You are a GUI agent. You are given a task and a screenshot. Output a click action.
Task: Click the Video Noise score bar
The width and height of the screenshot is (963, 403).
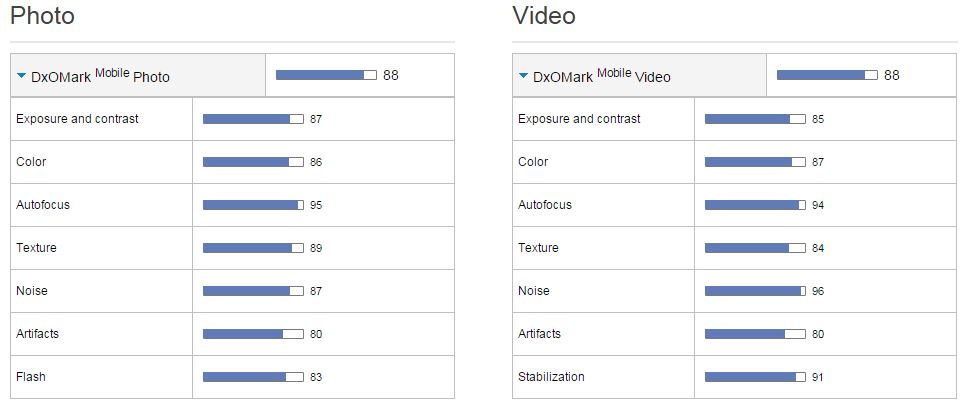755,291
